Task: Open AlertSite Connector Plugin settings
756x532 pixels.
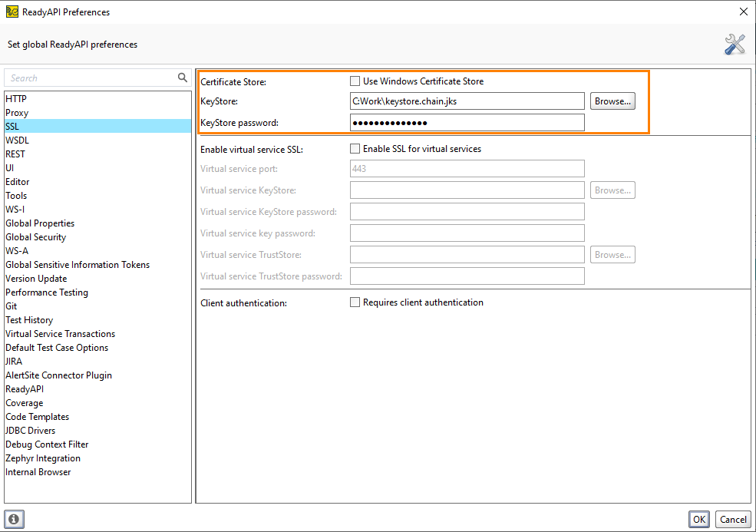Action: click(97, 375)
